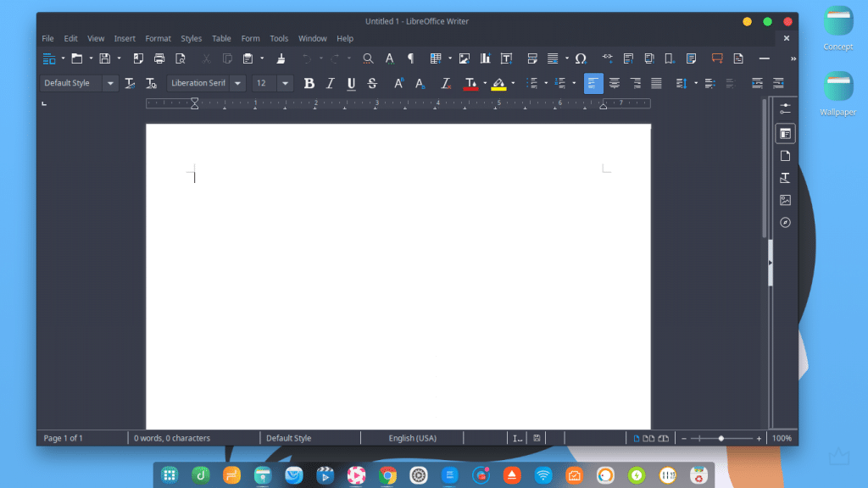
Task: Enable Justified alignment
Action: click(657, 84)
